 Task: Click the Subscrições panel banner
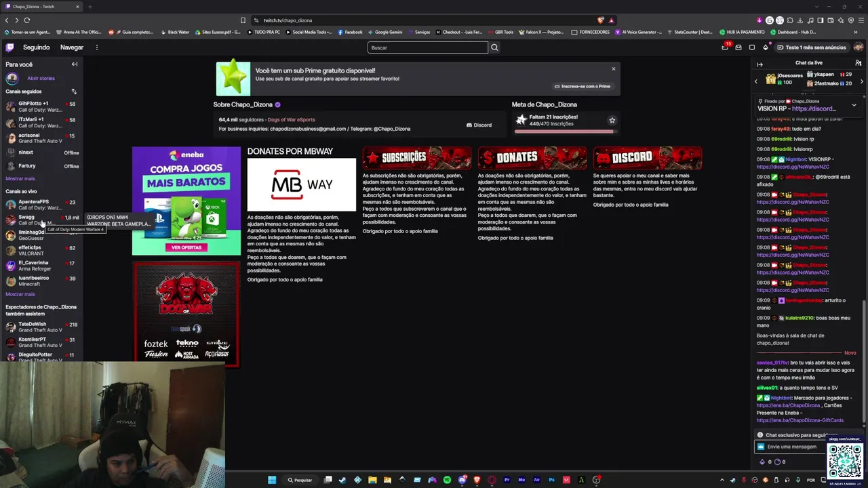point(417,158)
